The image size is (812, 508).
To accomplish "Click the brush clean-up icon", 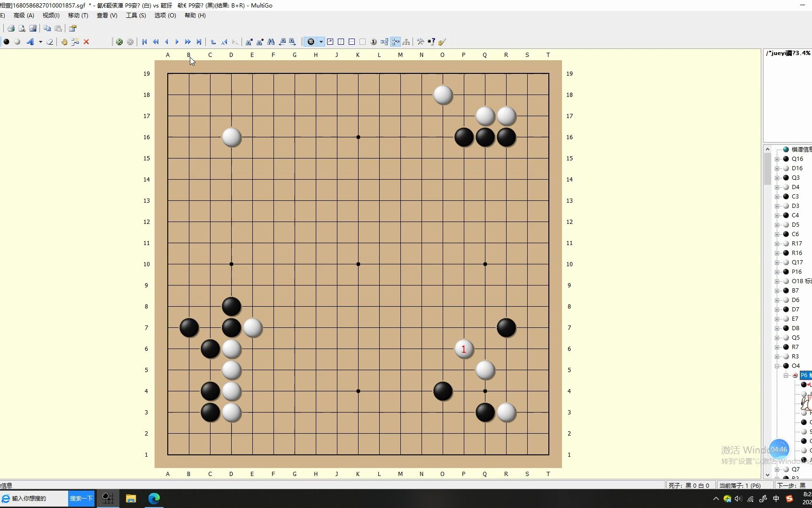I will (442, 42).
